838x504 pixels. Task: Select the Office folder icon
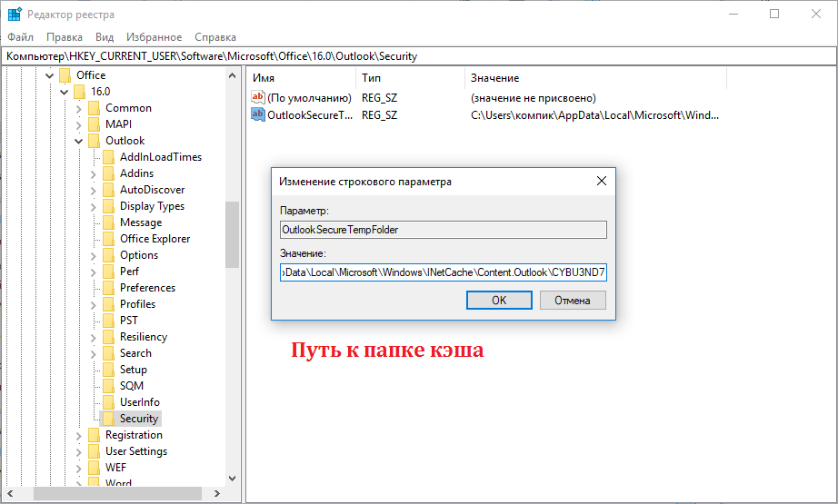tap(65, 74)
